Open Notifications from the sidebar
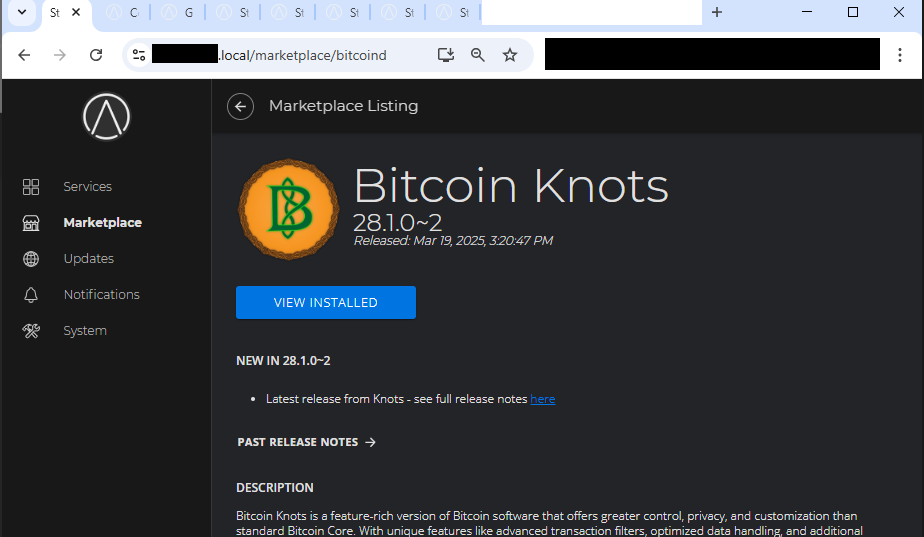Image resolution: width=924 pixels, height=537 pixels. pyautogui.click(x=101, y=294)
